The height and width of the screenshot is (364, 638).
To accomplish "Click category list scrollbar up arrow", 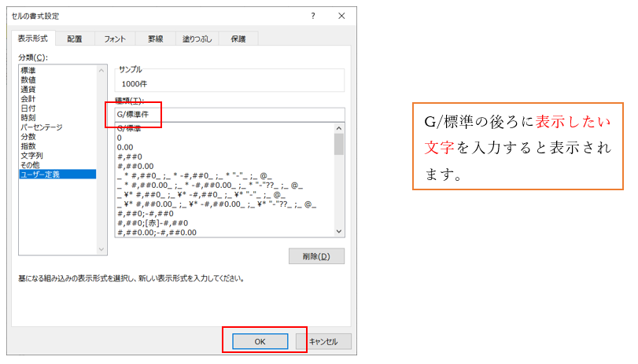I will 101,71.
